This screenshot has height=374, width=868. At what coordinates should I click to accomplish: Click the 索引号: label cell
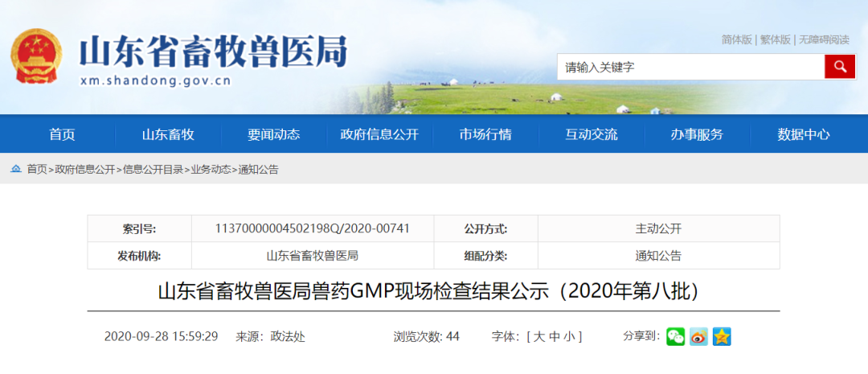click(x=140, y=228)
